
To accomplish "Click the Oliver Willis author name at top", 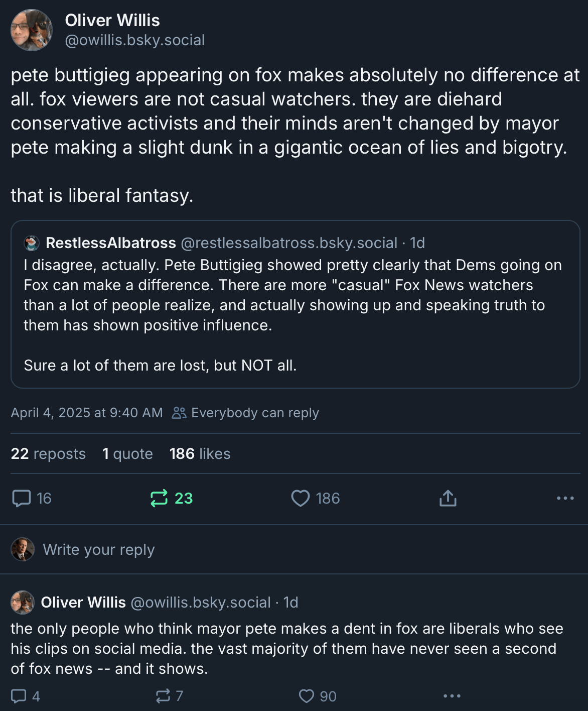I will [112, 21].
